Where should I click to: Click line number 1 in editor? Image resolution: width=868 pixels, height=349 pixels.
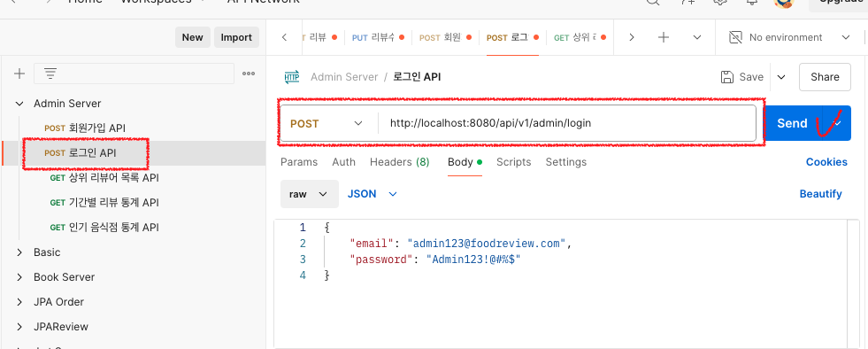point(303,227)
